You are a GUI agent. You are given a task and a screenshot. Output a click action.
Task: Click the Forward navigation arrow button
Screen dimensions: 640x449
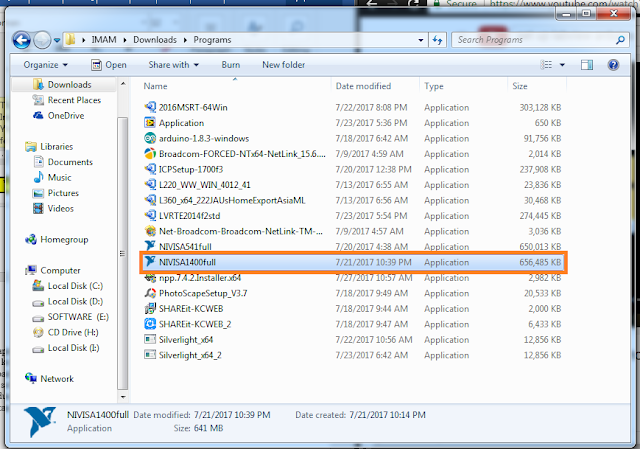pyautogui.click(x=42, y=40)
